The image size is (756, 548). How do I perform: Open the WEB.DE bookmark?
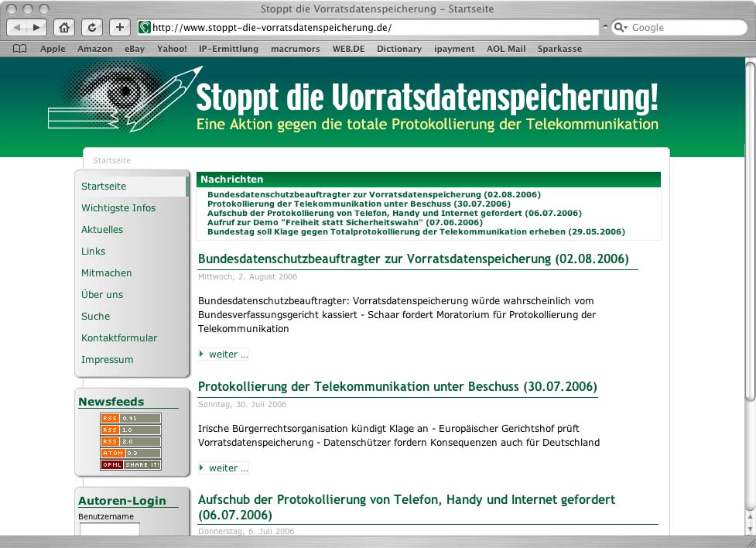pos(348,49)
